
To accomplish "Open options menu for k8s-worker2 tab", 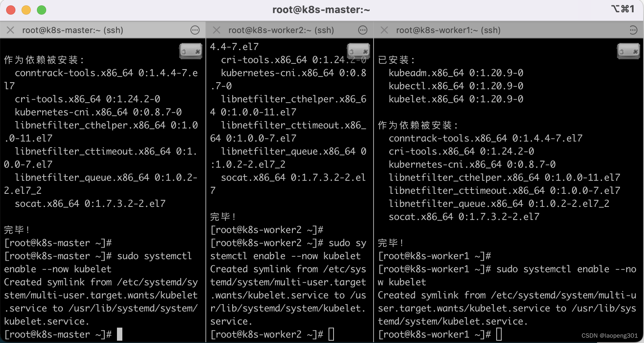I will [x=363, y=30].
